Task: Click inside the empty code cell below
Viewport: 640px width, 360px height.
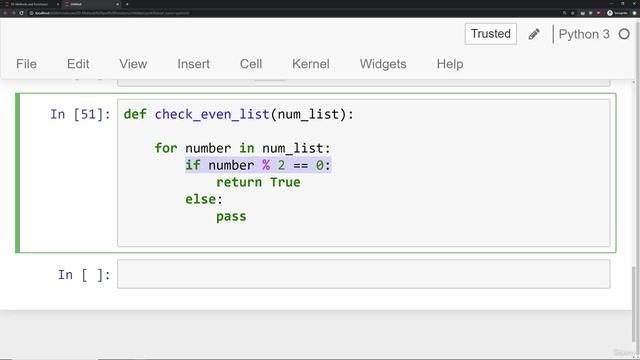Action: click(x=364, y=274)
